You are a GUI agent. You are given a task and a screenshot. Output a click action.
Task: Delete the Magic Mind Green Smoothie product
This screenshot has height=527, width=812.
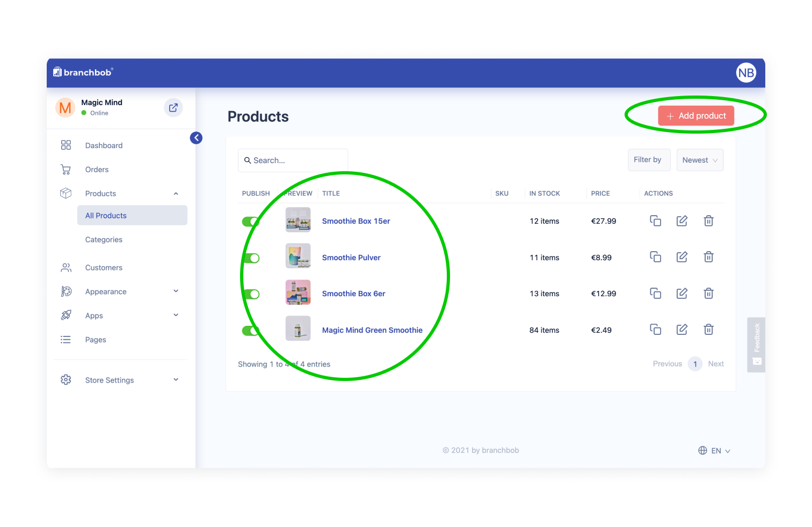coord(708,329)
